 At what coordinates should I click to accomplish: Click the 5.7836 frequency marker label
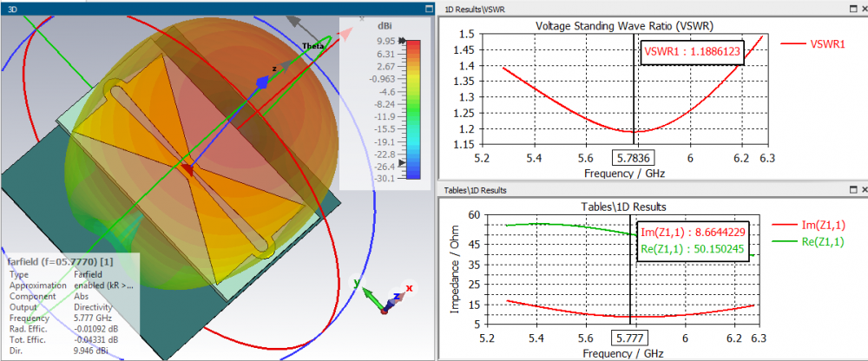pos(634,158)
